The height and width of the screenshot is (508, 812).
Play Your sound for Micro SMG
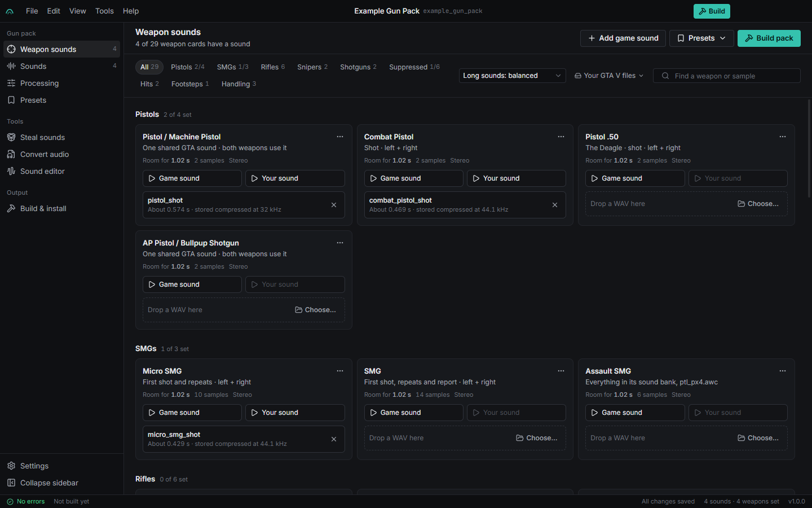point(295,413)
